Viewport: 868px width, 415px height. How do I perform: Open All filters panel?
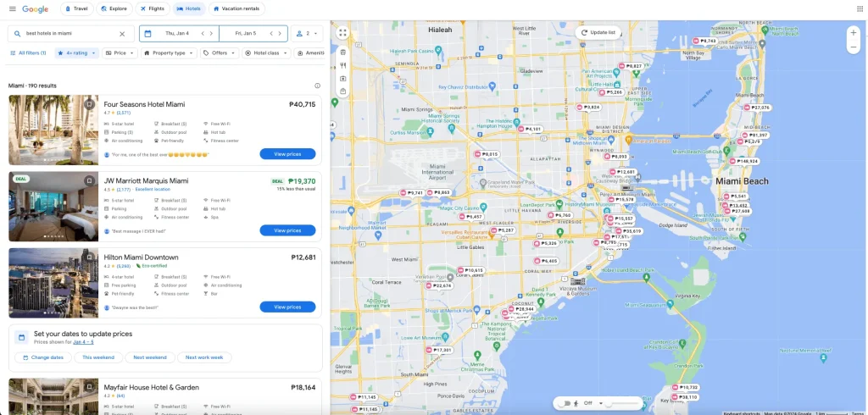coord(28,53)
